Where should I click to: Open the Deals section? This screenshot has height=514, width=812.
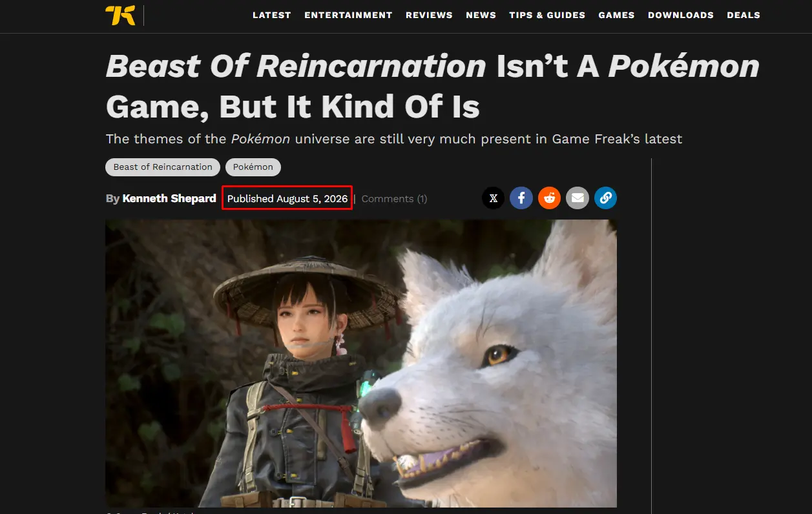click(x=744, y=15)
